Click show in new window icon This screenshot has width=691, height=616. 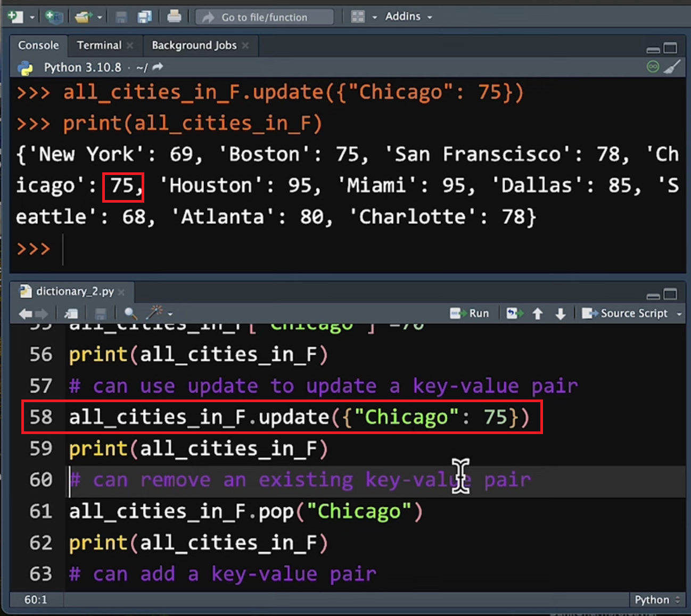click(x=71, y=313)
